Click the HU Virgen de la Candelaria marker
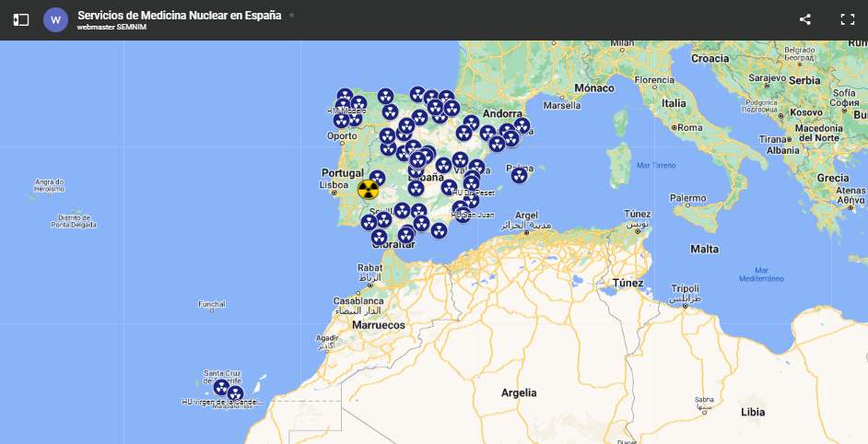Image resolution: width=868 pixels, height=444 pixels. click(221, 388)
